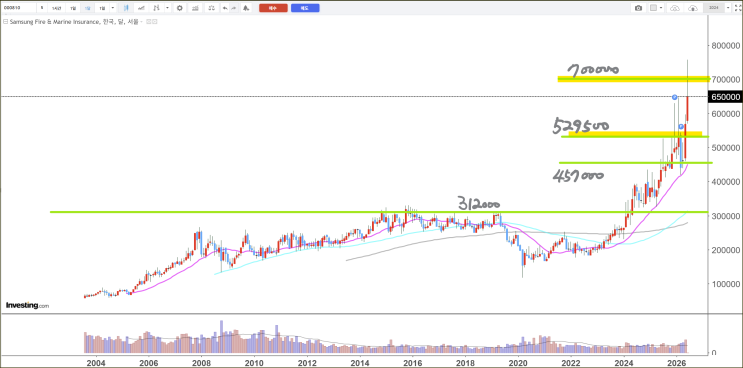Enter fullscreen mode with expand arrows
This screenshot has height=368, width=743.
point(738,8)
